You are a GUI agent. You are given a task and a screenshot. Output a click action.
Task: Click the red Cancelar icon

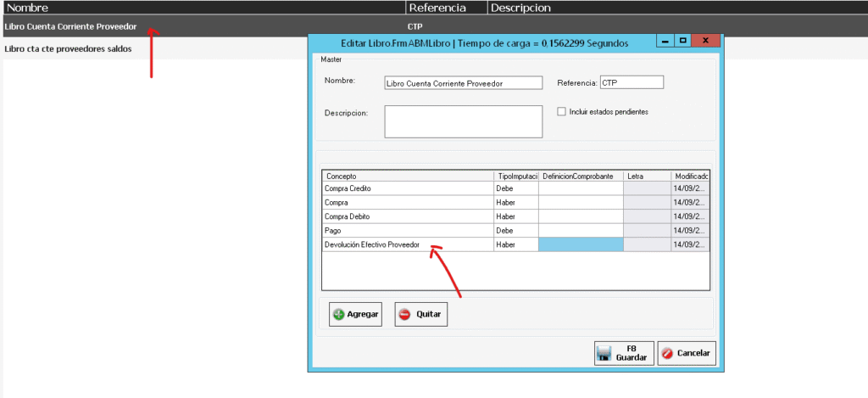(666, 353)
